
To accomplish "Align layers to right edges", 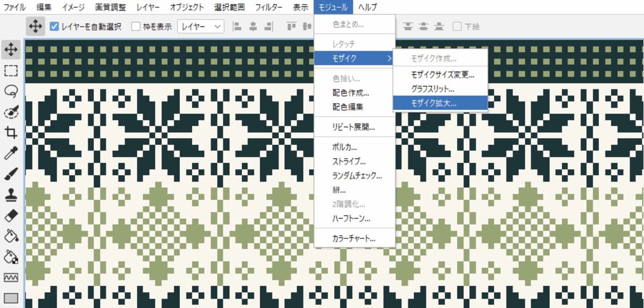I will [269, 27].
